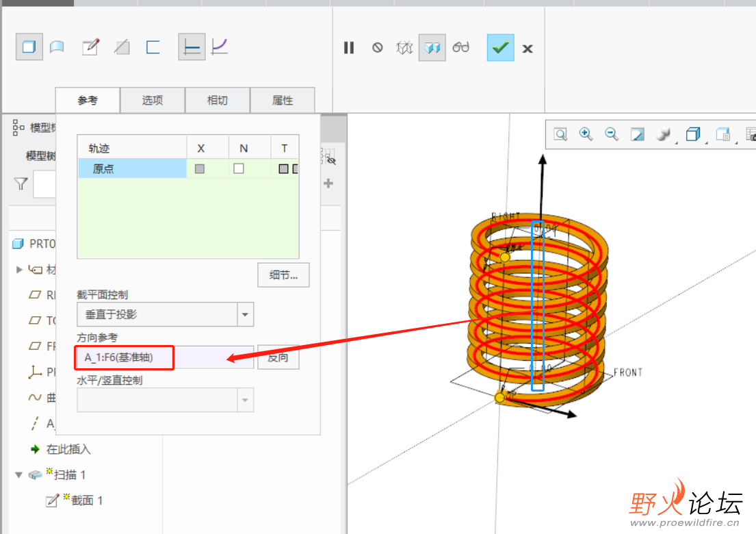The width and height of the screenshot is (756, 534).
Task: Switch to the 选项 tab
Action: click(153, 101)
